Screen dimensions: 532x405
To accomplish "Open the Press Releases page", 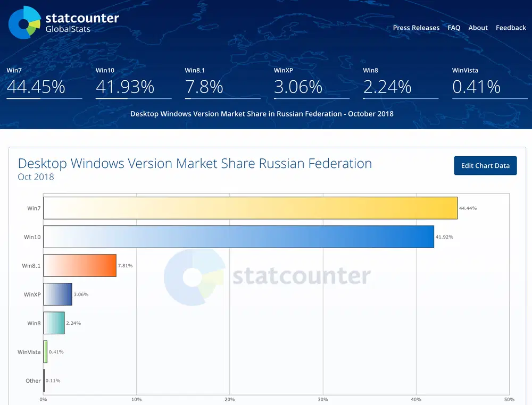I will [416, 28].
